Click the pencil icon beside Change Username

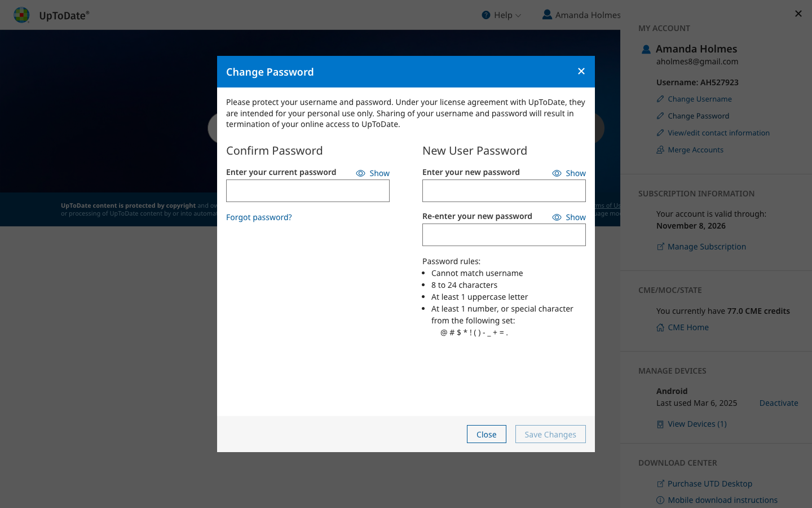click(660, 99)
